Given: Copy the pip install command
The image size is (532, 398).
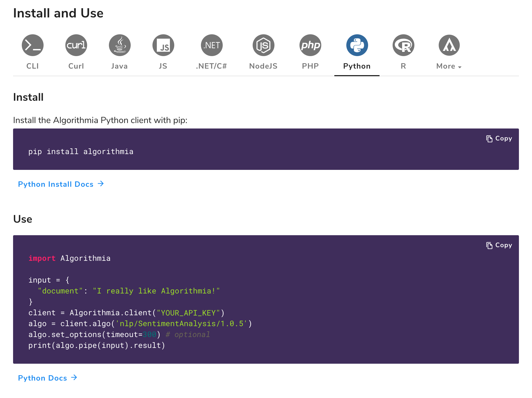Looking at the screenshot, I should coord(499,139).
